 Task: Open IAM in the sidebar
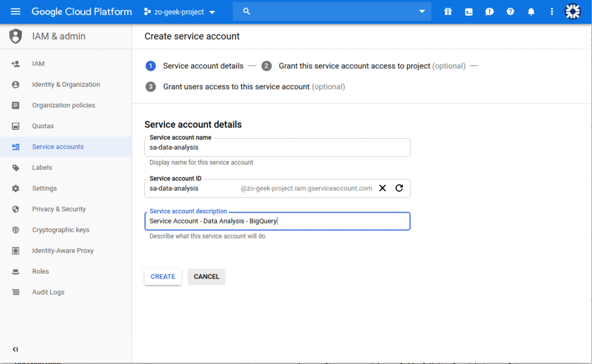(66, 64)
